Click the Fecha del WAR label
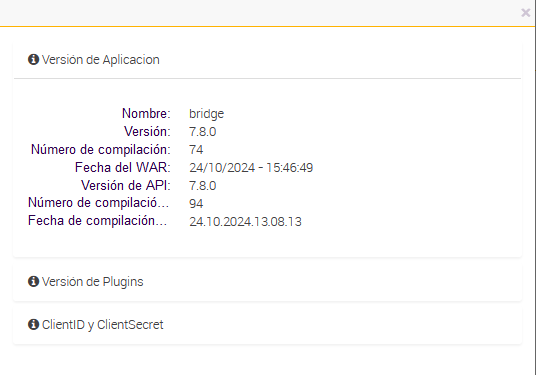Image resolution: width=536 pixels, height=375 pixels. pyautogui.click(x=122, y=168)
